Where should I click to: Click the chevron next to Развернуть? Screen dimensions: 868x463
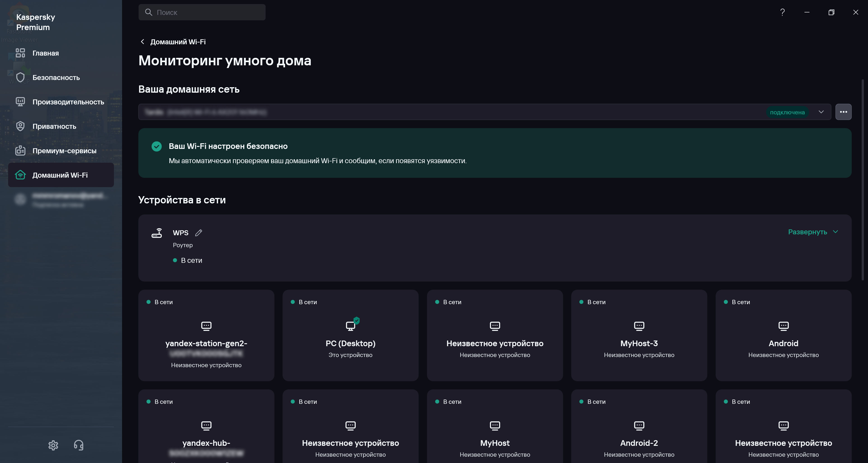pos(835,232)
